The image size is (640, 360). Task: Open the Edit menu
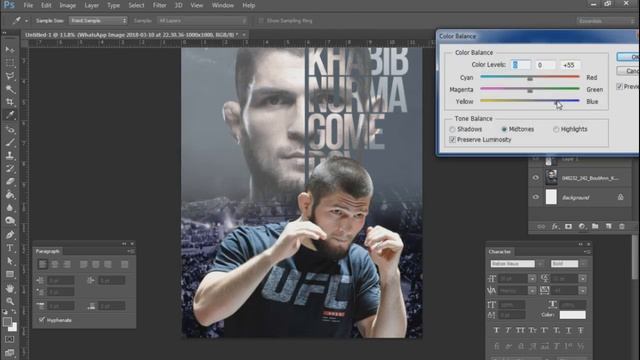coord(46,5)
